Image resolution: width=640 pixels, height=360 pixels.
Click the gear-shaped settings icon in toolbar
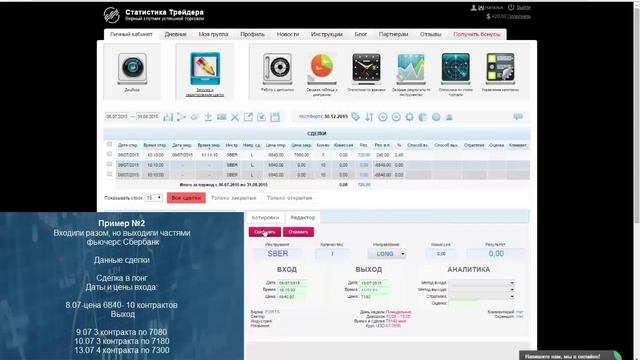[409, 117]
